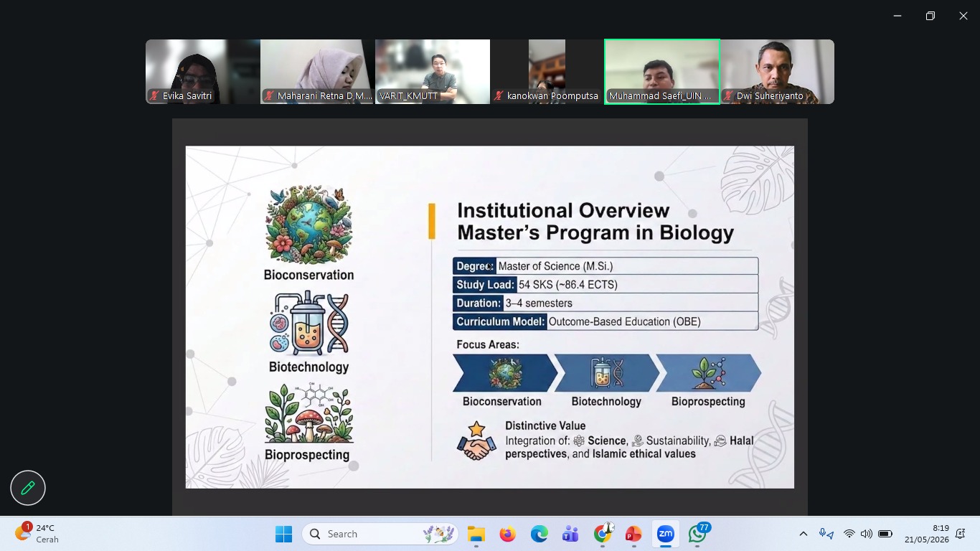Open the weather widget showing 24°C Cerah
980x551 pixels.
pos(37,534)
